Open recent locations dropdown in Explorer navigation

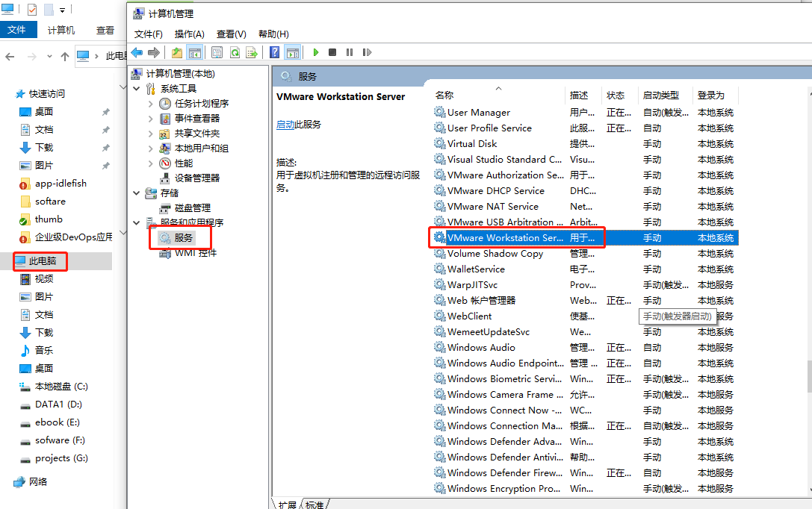tap(49, 57)
